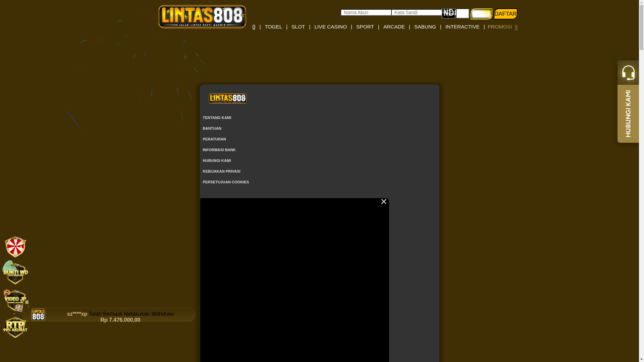Image resolution: width=644 pixels, height=362 pixels.
Task: Open the BUKTI WD badge
Action: 15,273
